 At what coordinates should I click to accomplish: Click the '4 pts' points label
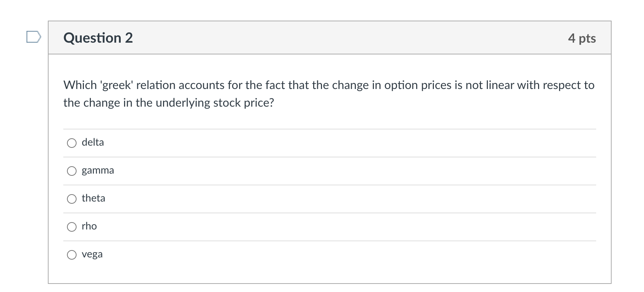coord(583,38)
